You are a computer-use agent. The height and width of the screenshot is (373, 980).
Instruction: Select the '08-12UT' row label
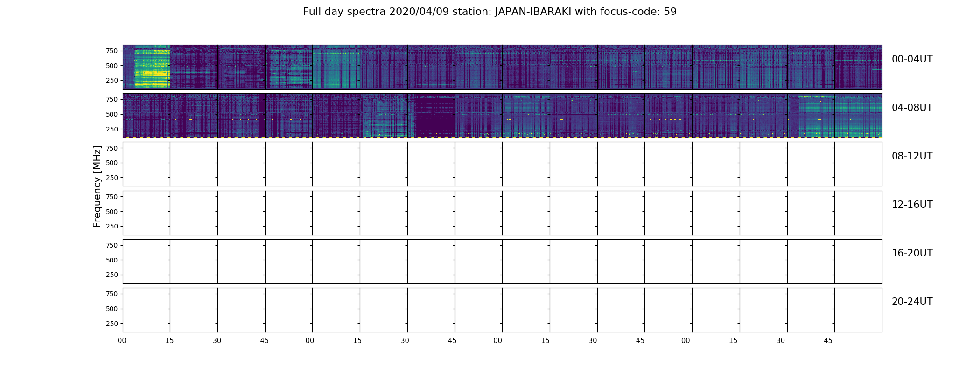click(x=912, y=156)
